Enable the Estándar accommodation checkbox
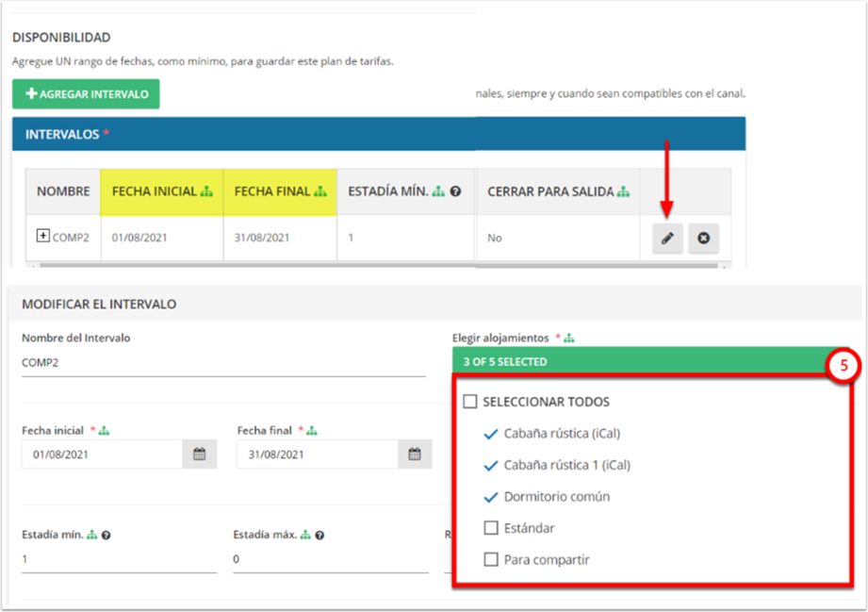This screenshot has width=868, height=612. [490, 528]
